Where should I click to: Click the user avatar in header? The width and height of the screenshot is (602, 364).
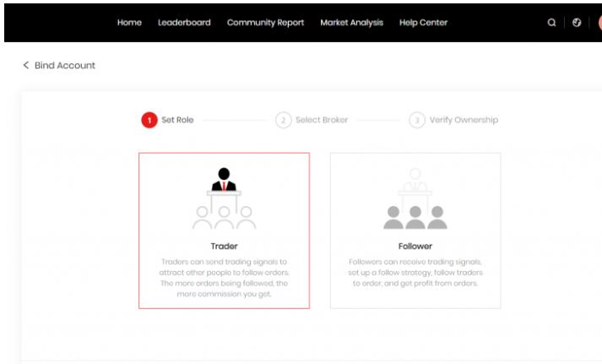click(599, 23)
